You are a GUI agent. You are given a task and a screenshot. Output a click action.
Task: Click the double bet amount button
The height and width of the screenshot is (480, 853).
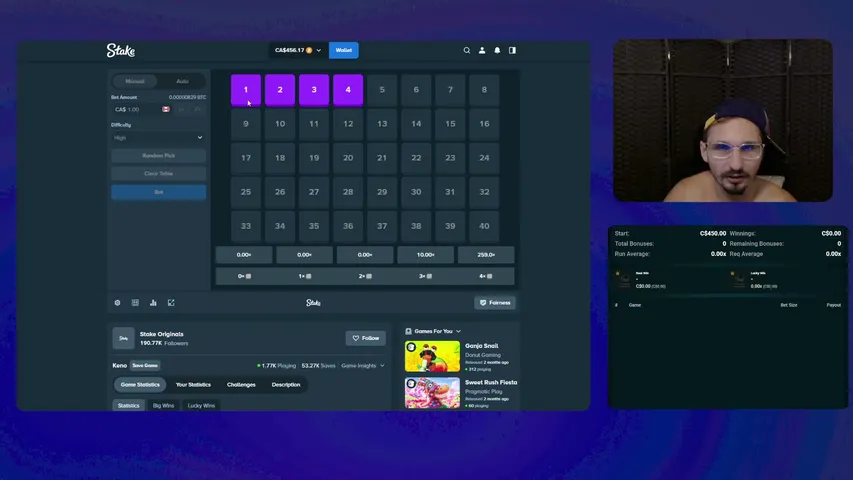197,109
